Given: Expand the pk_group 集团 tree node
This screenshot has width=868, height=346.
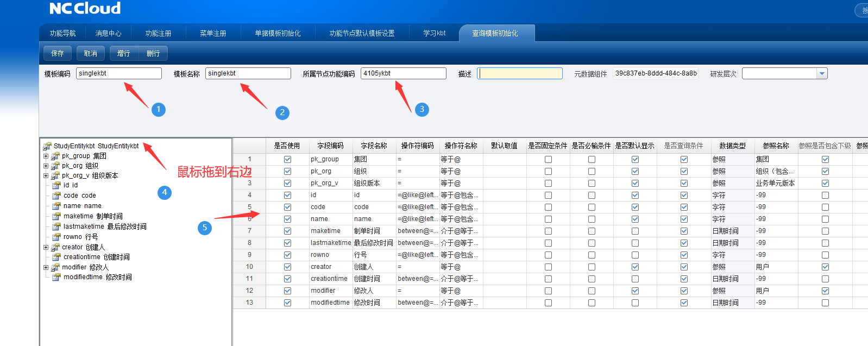Looking at the screenshot, I should click(46, 156).
